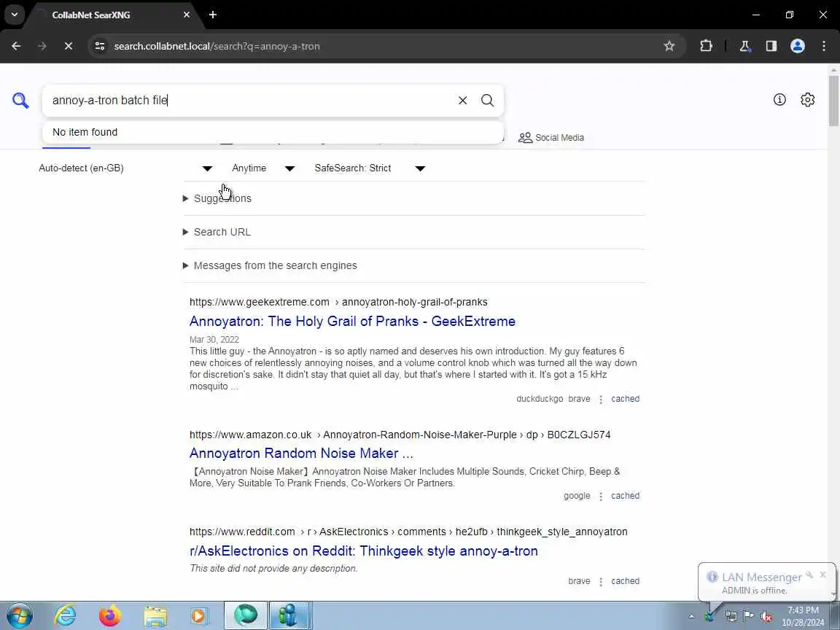Open LAN Messenger from the taskbar
Screen dimensions: 840x630
289,615
